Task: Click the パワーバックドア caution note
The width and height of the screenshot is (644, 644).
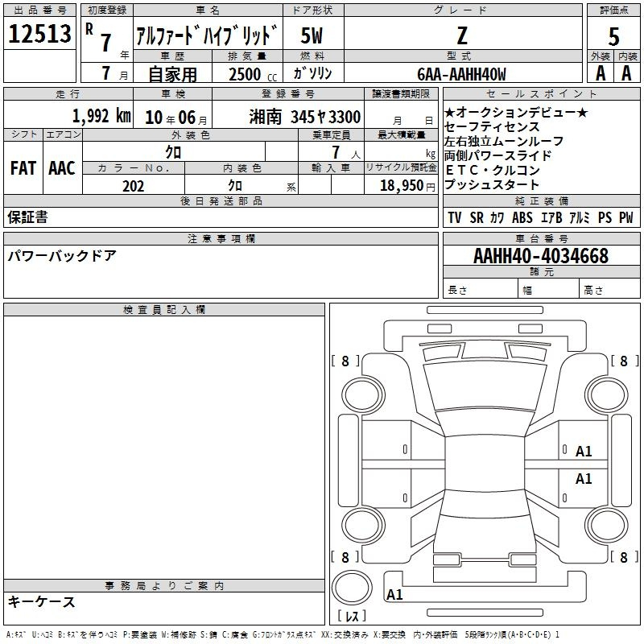Action: tap(62, 256)
